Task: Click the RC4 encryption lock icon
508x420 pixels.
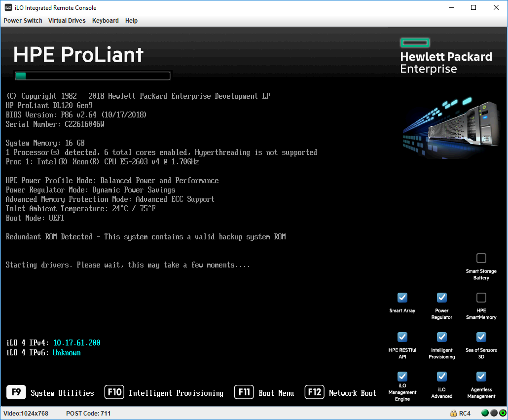Action: [453, 413]
